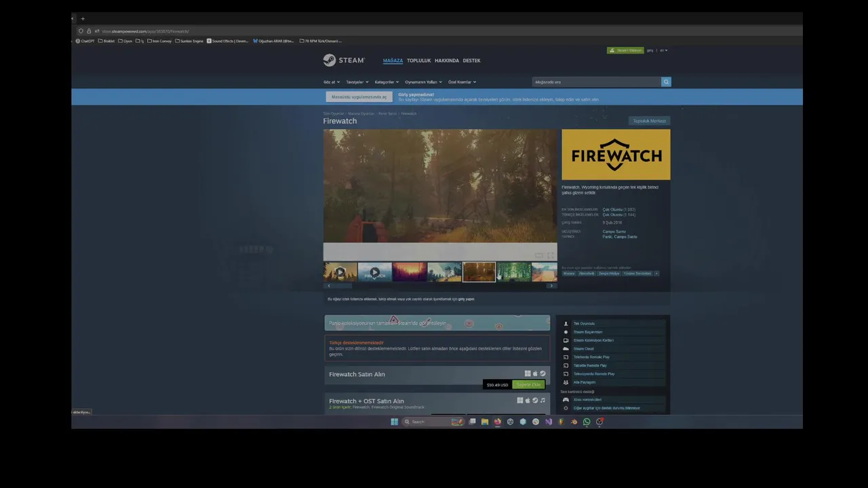Expand the Göz at dropdown menu
The image size is (868, 488).
[331, 82]
